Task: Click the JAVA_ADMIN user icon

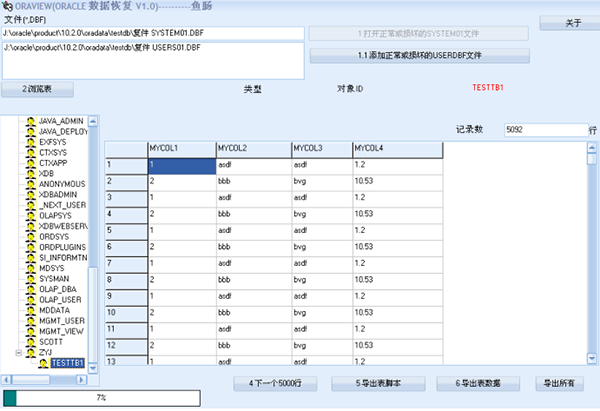Action: (x=31, y=121)
